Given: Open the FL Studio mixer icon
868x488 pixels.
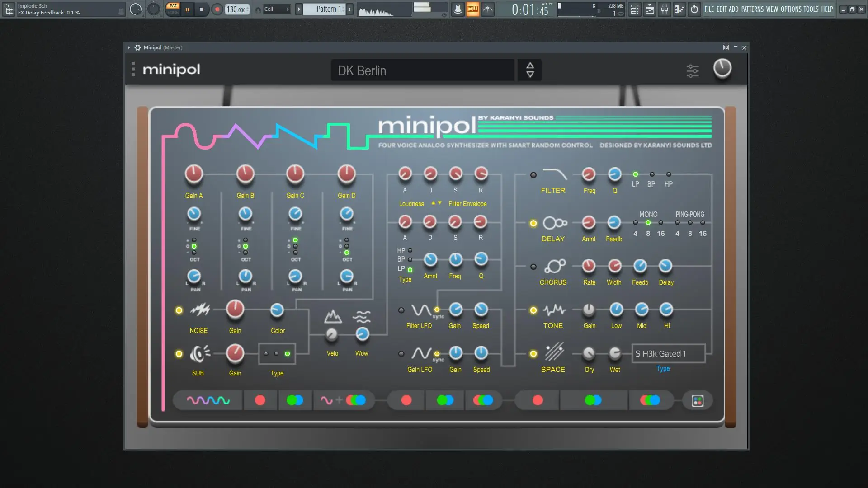Looking at the screenshot, I should [664, 9].
